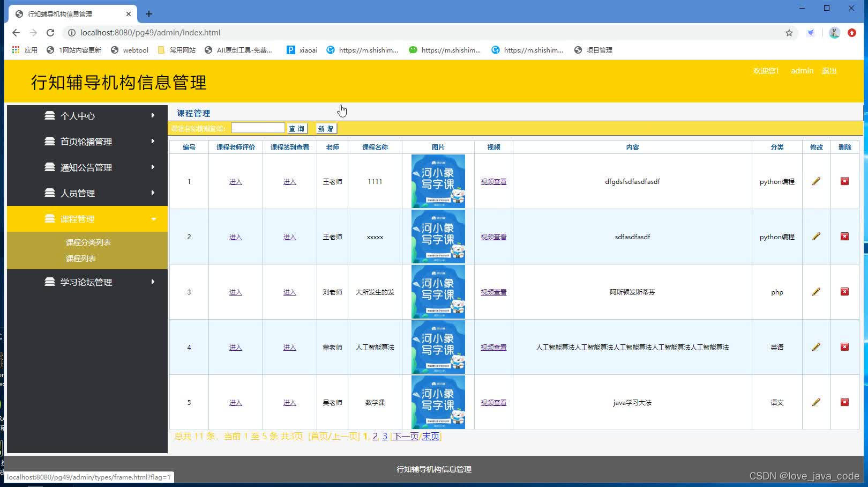Viewport: 868px width, 487px height.
Task: View site information icon in address bar
Action: pyautogui.click(x=71, y=33)
